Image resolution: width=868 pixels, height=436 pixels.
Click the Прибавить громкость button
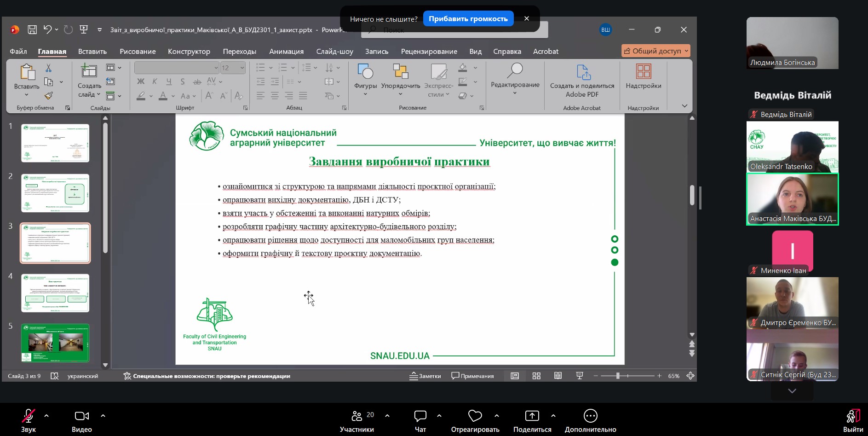point(468,19)
